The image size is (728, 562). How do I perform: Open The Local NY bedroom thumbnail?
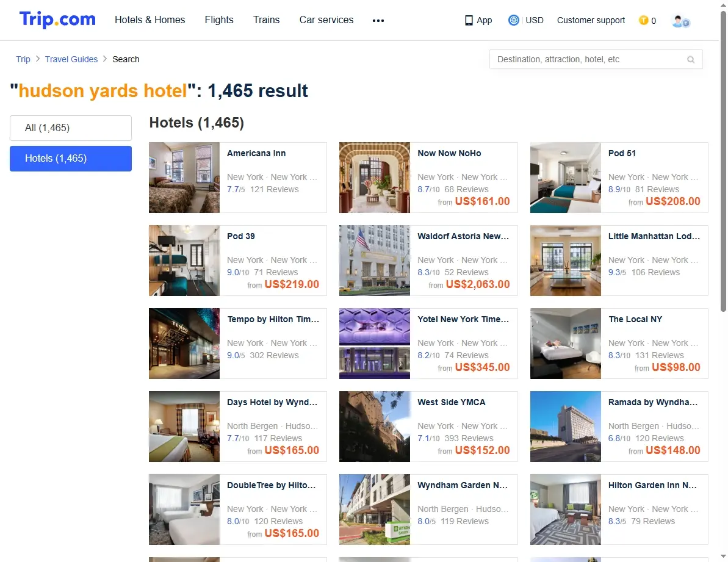coord(566,344)
